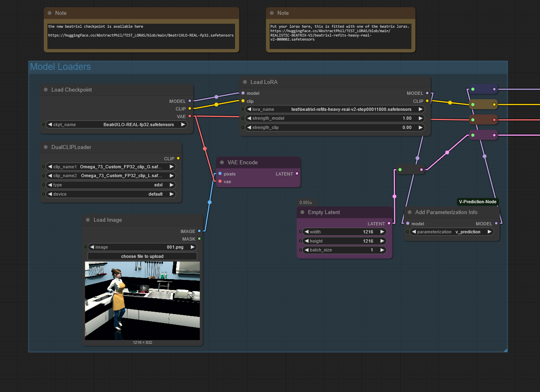Click choose file to upload button
Image resolution: width=540 pixels, height=392 pixels.
pos(142,256)
